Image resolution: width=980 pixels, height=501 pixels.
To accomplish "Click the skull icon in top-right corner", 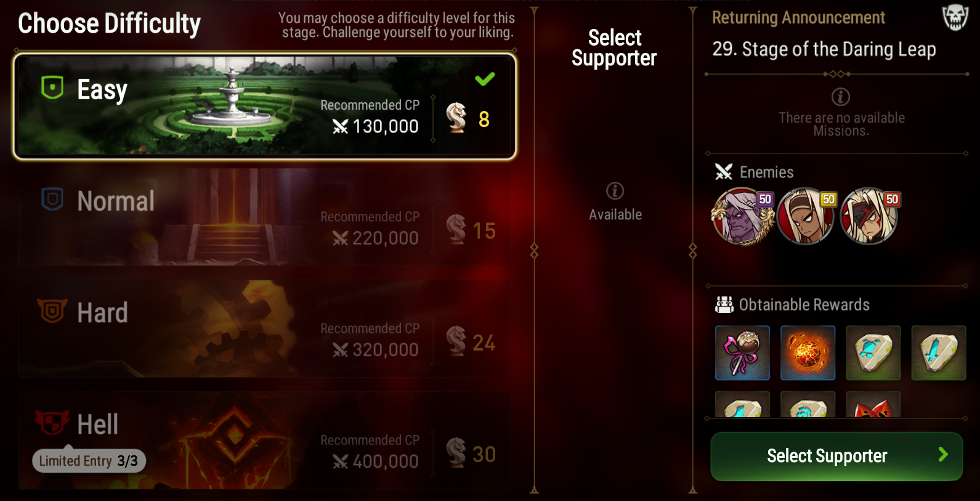I will pos(955,18).
